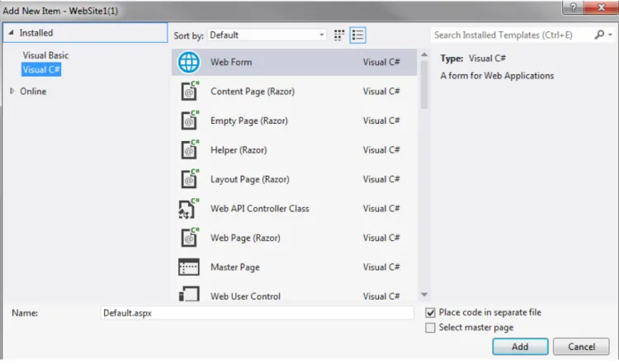Viewport: 619px width, 364px height.
Task: Click the Empty Page (Razor) template icon
Action: 190,120
